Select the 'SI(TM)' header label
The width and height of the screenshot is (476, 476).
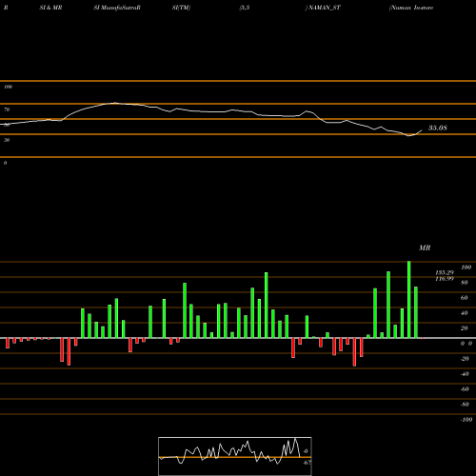click(181, 8)
